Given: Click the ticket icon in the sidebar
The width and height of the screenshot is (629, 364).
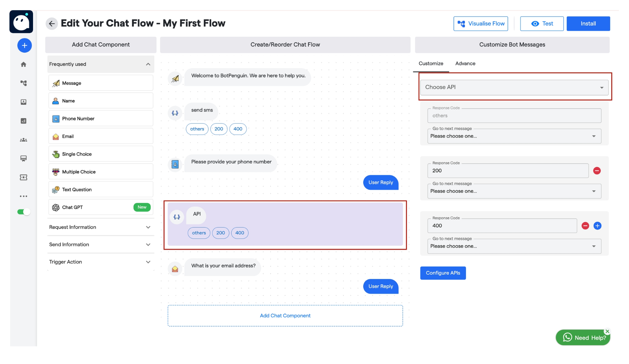Looking at the screenshot, I should (23, 177).
